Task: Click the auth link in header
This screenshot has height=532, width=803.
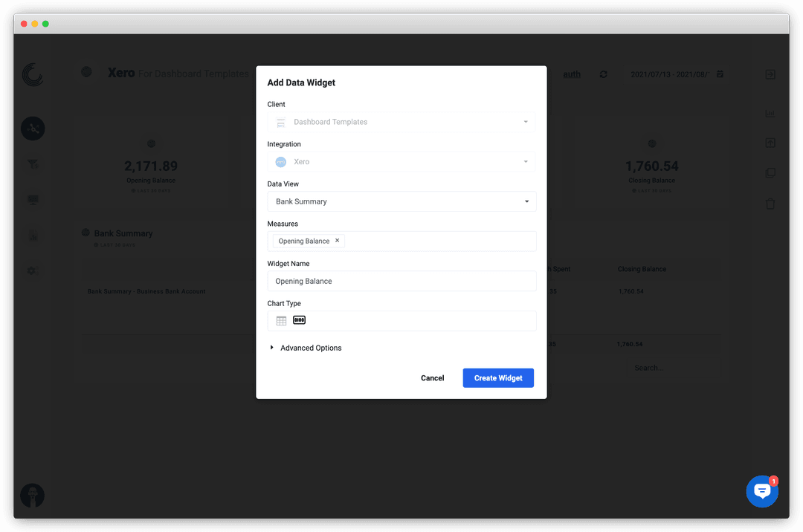Action: [x=572, y=74]
